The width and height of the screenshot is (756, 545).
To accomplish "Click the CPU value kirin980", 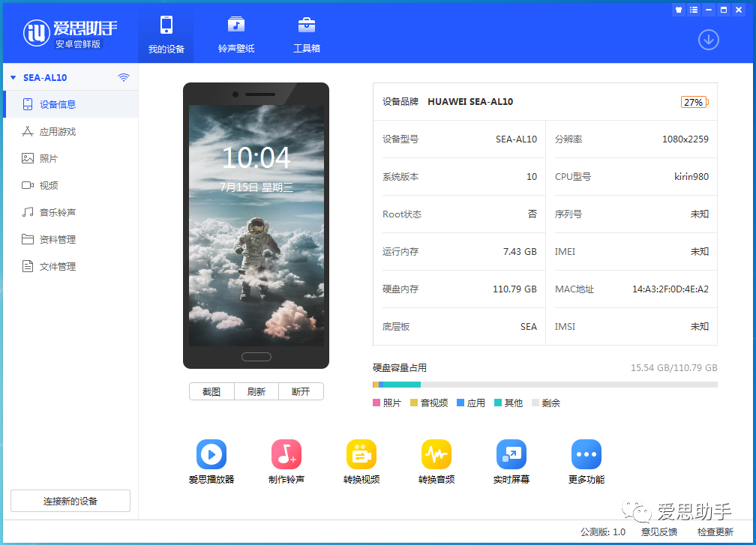I will click(691, 177).
